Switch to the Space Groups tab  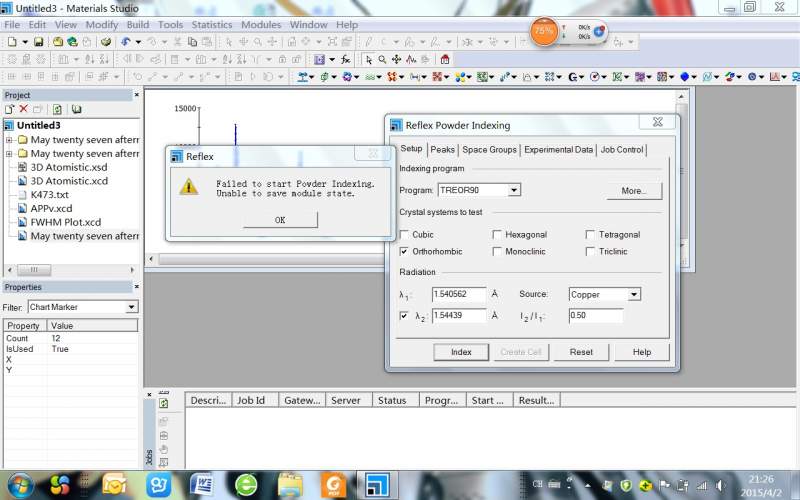(489, 149)
